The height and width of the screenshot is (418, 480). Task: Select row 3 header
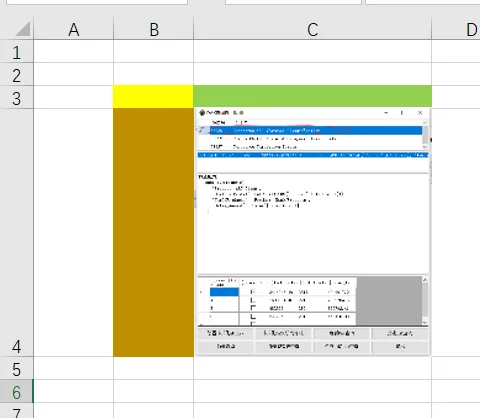(17, 97)
